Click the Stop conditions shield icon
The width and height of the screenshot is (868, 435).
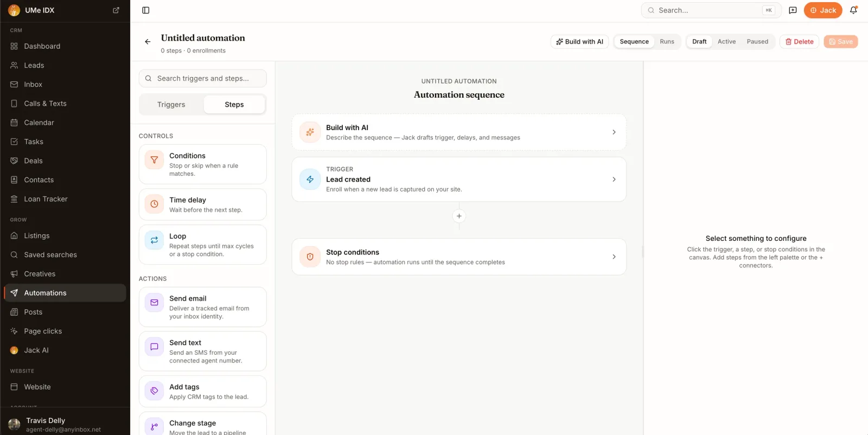click(310, 257)
